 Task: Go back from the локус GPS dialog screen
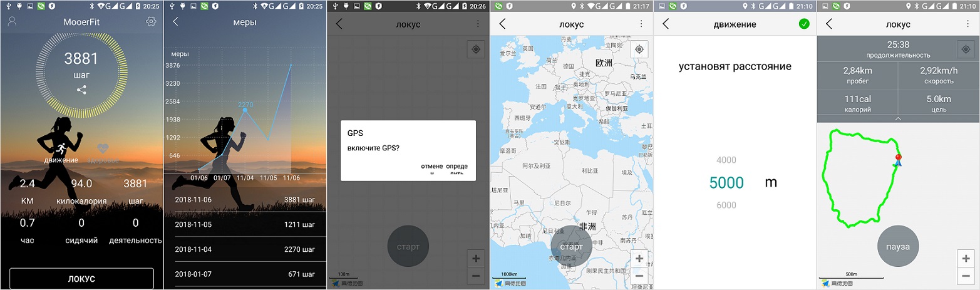pos(339,24)
